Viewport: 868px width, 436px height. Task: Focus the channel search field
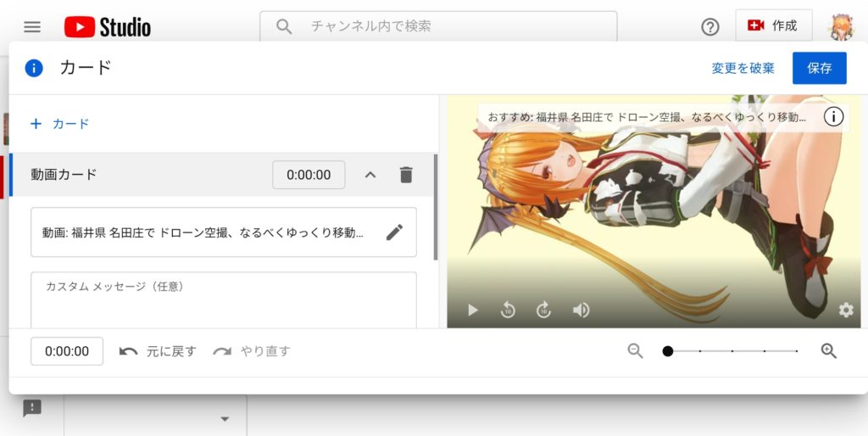coord(438,26)
